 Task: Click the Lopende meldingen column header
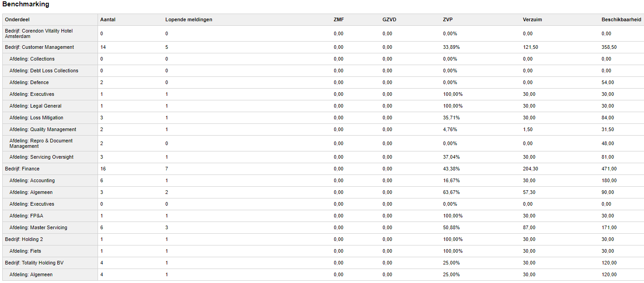click(x=188, y=20)
